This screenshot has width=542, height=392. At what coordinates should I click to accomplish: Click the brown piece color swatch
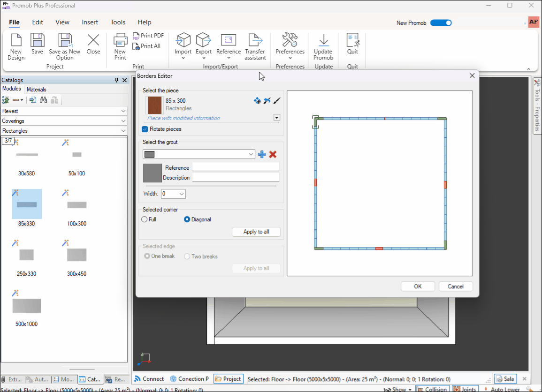coord(154,105)
